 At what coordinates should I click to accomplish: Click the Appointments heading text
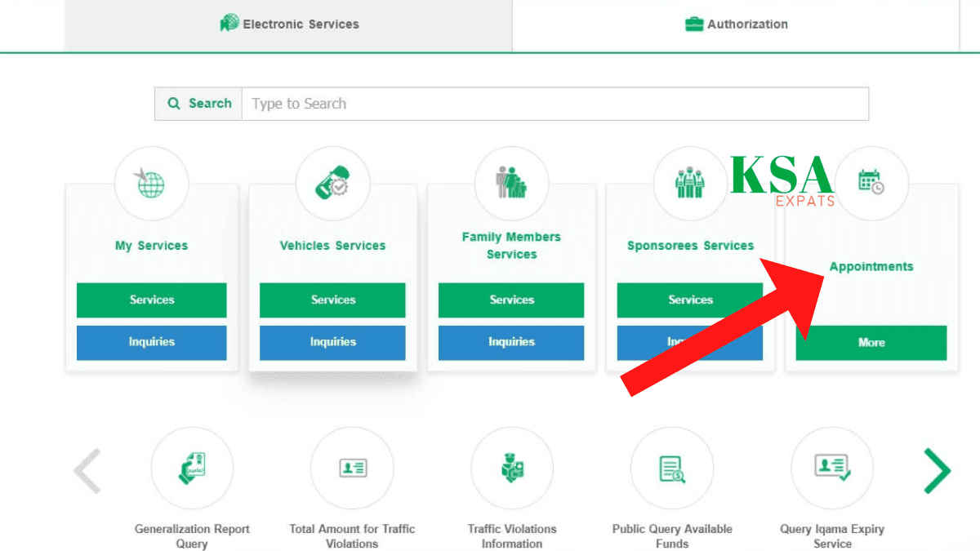coord(871,267)
